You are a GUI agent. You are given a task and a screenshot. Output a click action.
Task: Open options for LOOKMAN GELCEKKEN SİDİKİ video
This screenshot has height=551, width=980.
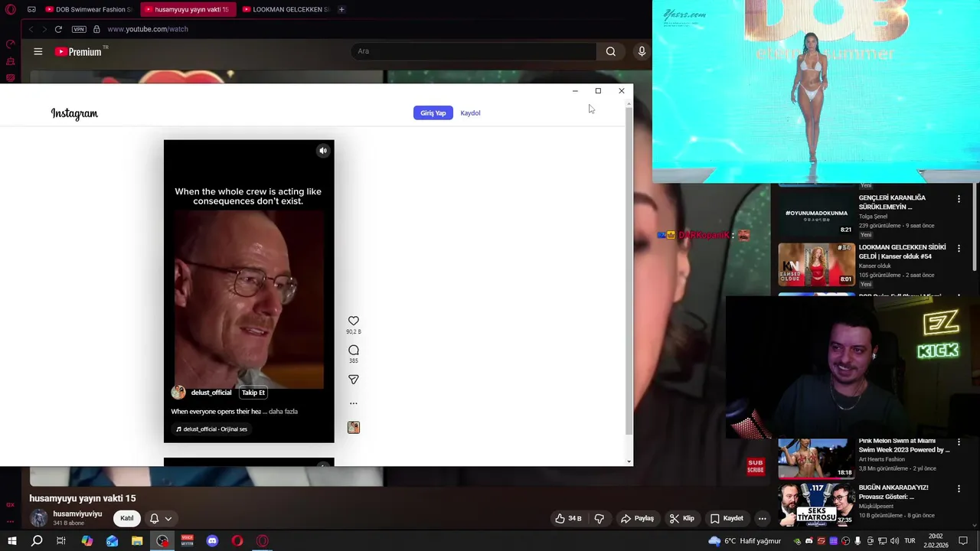[959, 249]
